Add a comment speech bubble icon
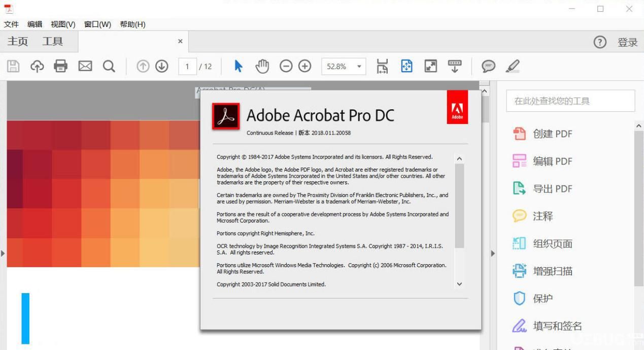644x350 pixels. 488,66
